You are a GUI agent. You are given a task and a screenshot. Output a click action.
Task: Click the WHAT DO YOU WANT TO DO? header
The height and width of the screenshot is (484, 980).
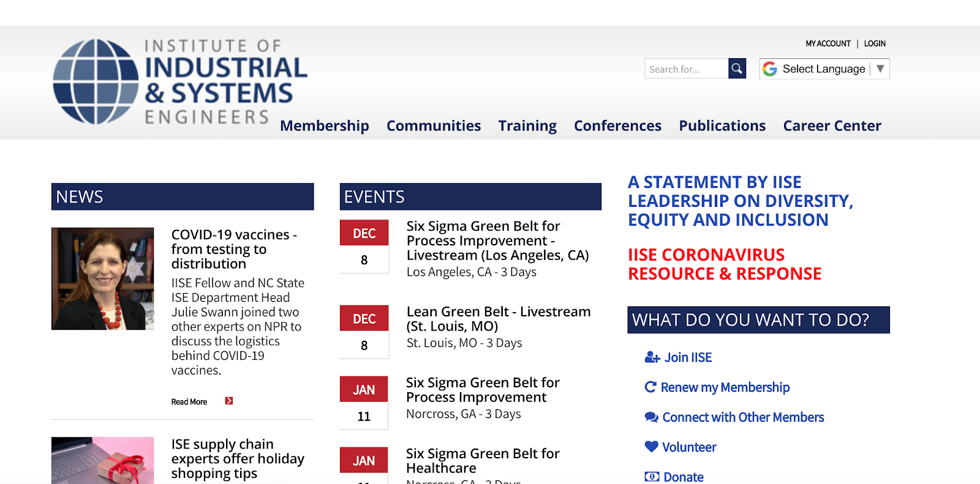click(758, 320)
